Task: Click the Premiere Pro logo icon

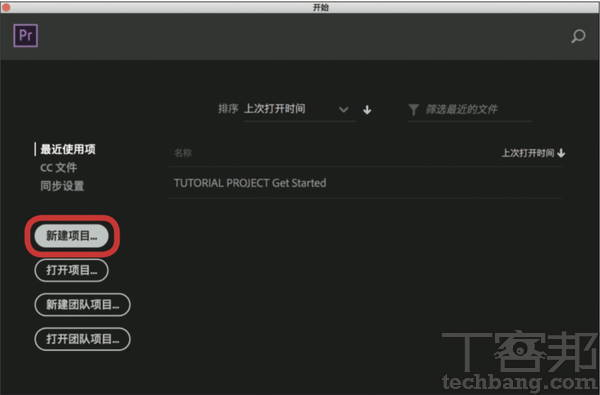Action: [x=26, y=36]
